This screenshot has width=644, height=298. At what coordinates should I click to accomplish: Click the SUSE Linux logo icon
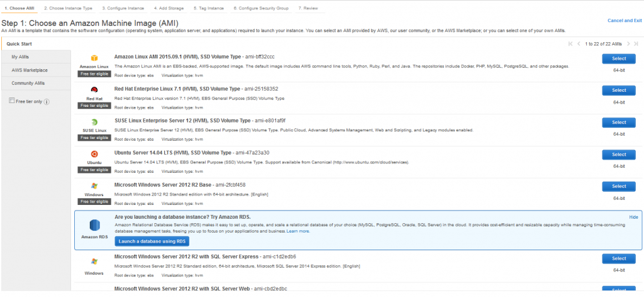pos(94,122)
